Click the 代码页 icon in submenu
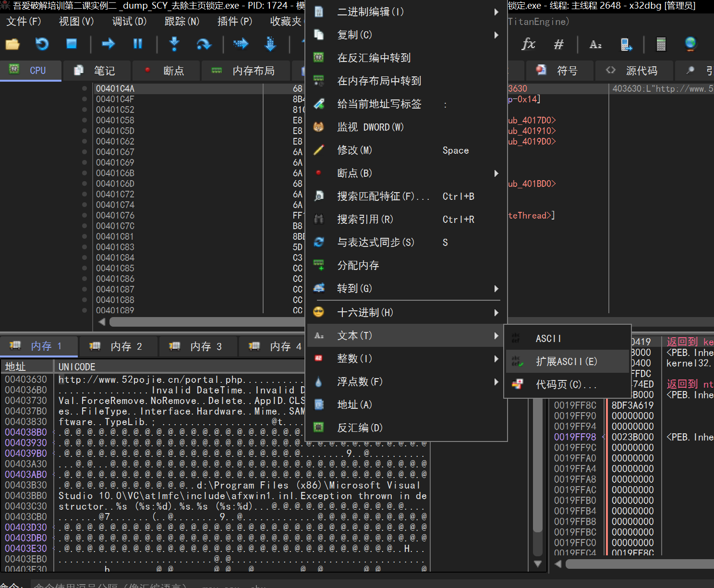 click(517, 384)
